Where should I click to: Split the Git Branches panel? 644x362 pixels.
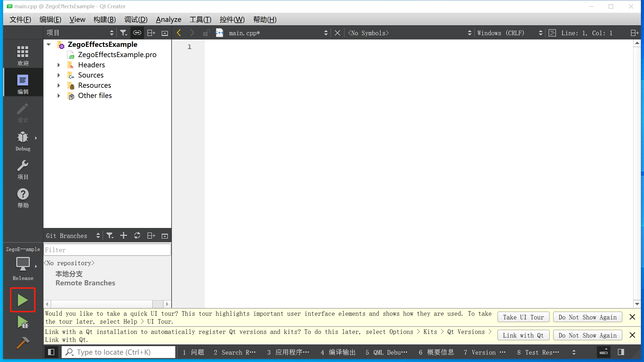click(x=151, y=236)
